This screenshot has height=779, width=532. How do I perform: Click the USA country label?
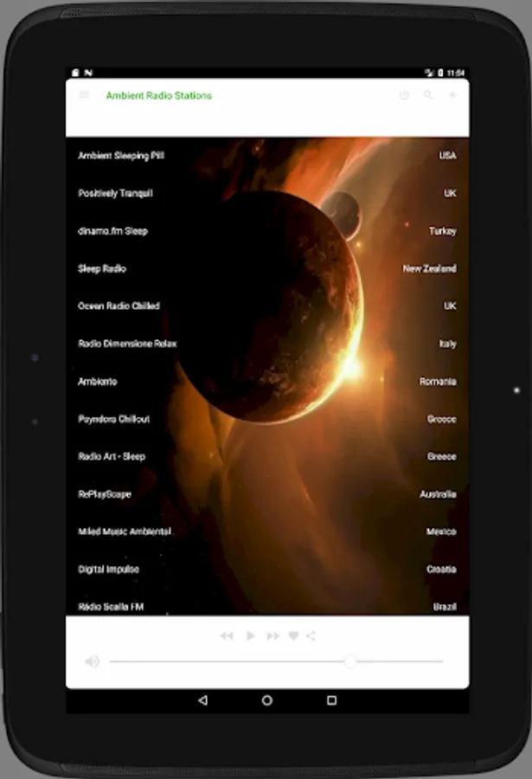[447, 156]
